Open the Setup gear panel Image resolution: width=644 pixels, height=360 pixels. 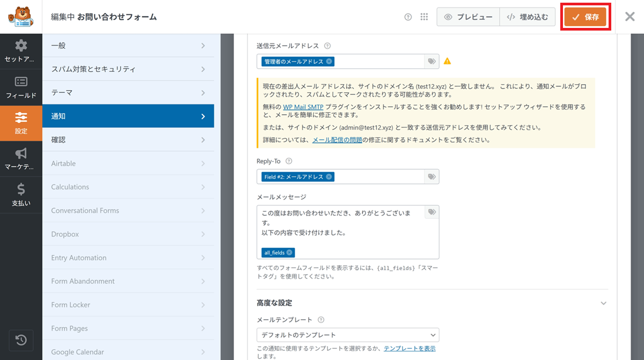pyautogui.click(x=21, y=52)
